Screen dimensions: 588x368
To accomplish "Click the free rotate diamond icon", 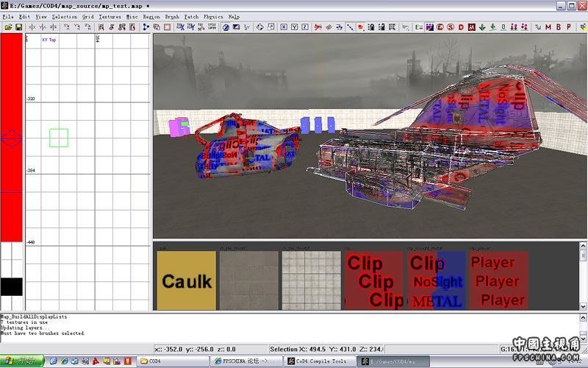I will coord(260,27).
